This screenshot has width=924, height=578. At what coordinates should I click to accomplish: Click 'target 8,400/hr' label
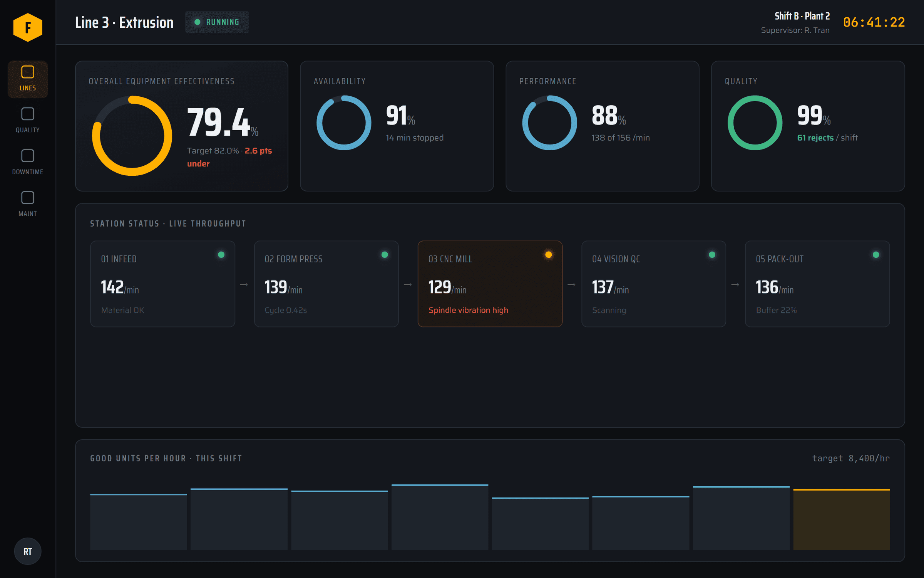coord(851,458)
